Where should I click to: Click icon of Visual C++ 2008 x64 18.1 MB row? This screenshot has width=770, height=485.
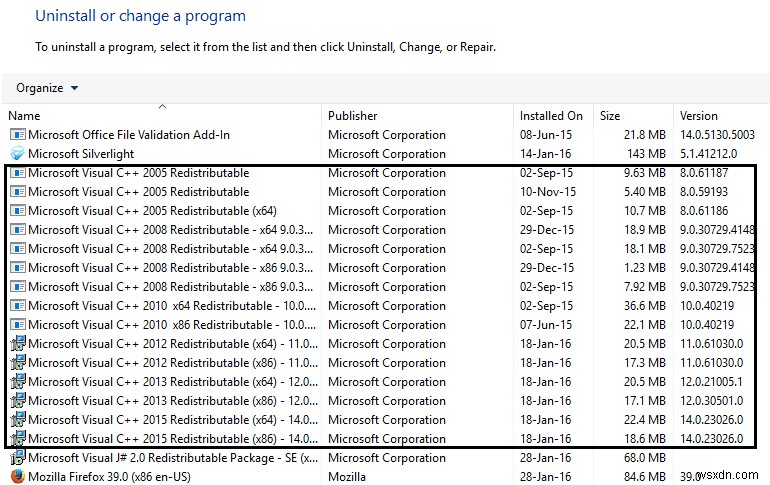point(18,249)
